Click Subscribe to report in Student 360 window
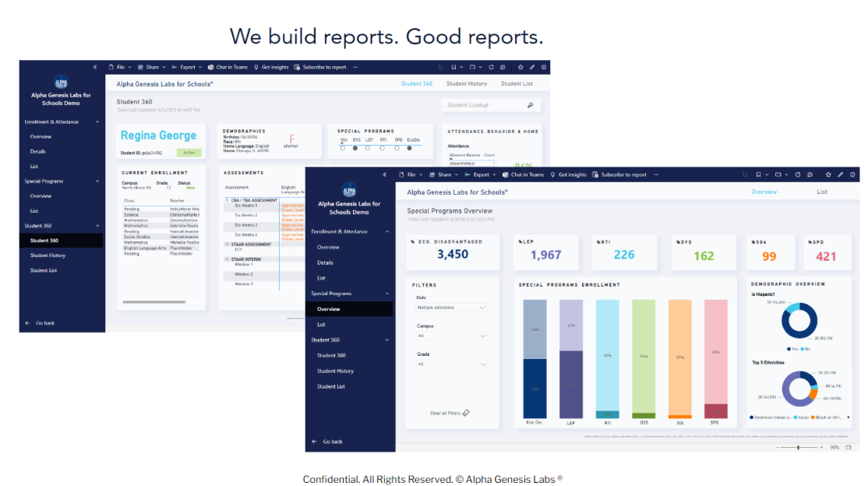The height and width of the screenshot is (486, 868). click(320, 67)
